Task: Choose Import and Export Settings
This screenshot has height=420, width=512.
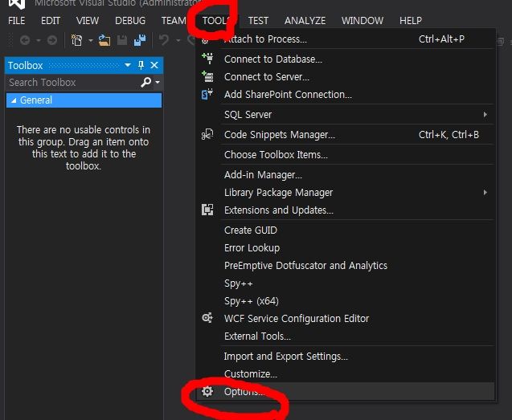Action: [346, 357]
